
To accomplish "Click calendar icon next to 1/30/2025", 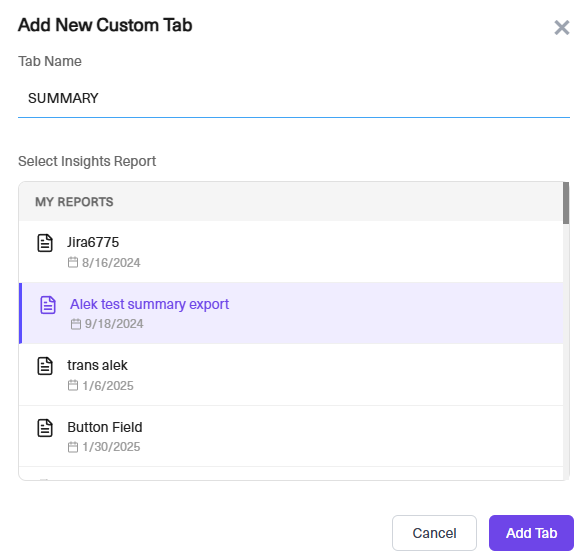I will tap(73, 447).
